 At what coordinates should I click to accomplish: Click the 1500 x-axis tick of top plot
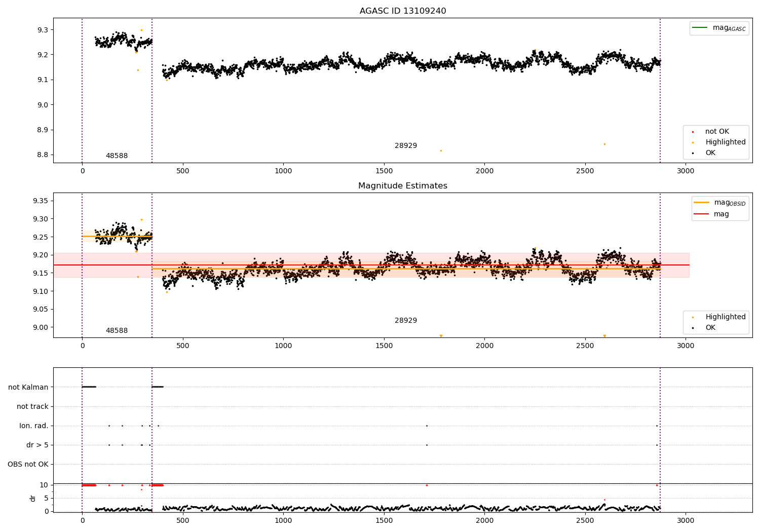click(384, 171)
